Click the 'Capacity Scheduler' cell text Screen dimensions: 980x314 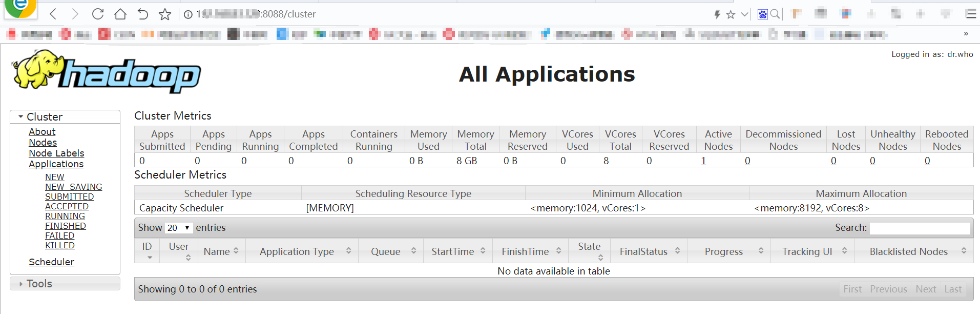tap(181, 208)
